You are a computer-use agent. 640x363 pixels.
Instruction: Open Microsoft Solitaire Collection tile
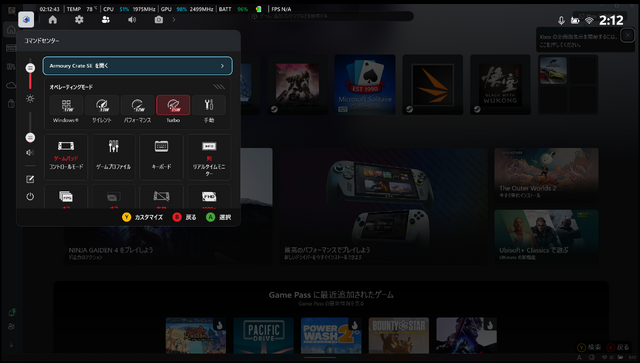(x=365, y=85)
